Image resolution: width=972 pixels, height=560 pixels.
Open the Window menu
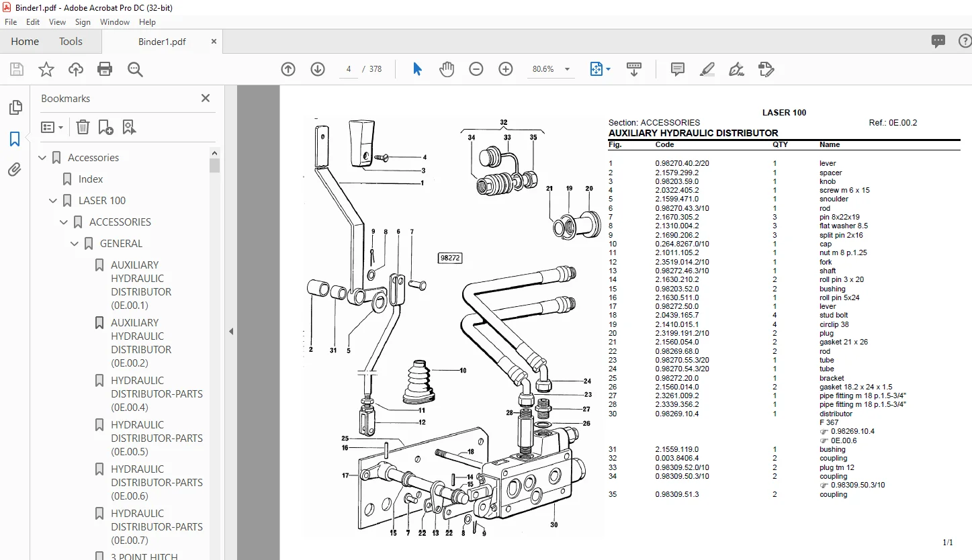coord(115,22)
